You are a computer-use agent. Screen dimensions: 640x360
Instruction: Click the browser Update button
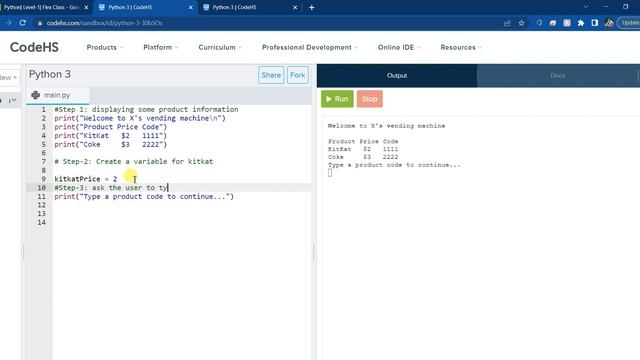tap(629, 23)
